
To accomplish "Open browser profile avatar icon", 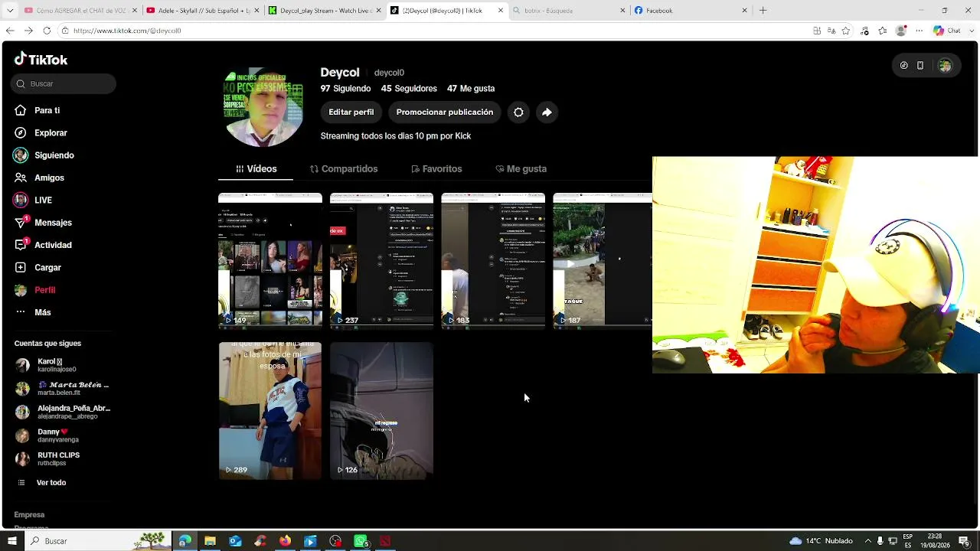I will [x=901, y=31].
